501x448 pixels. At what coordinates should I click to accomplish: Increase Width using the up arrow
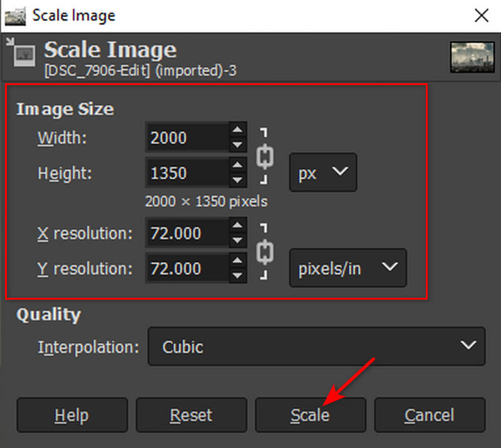coord(237,131)
